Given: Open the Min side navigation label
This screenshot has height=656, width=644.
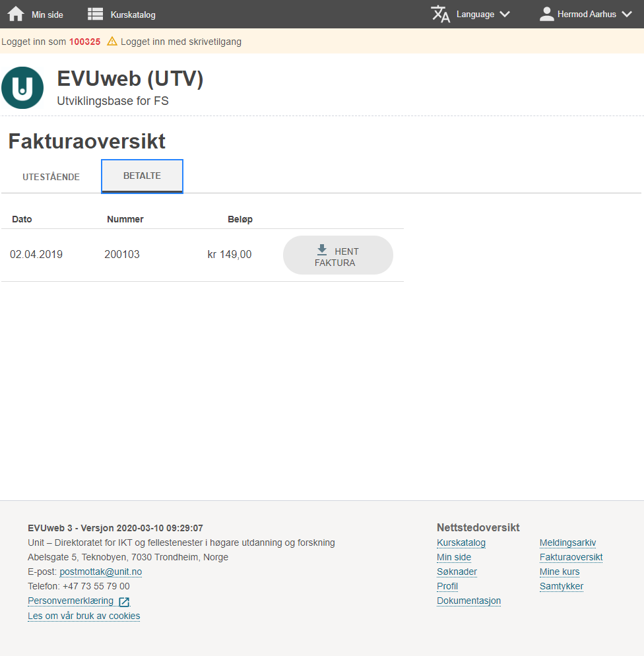Looking at the screenshot, I should coord(48,15).
